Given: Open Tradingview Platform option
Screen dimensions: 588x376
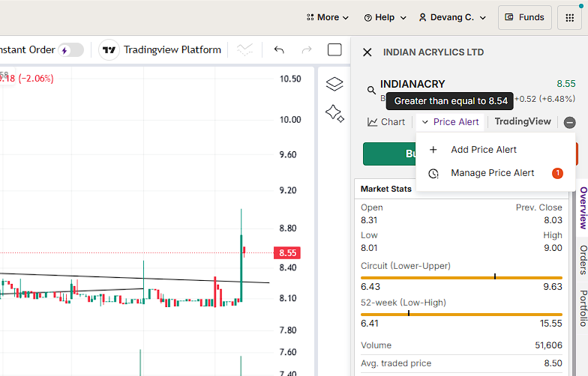Looking at the screenshot, I should pos(172,49).
